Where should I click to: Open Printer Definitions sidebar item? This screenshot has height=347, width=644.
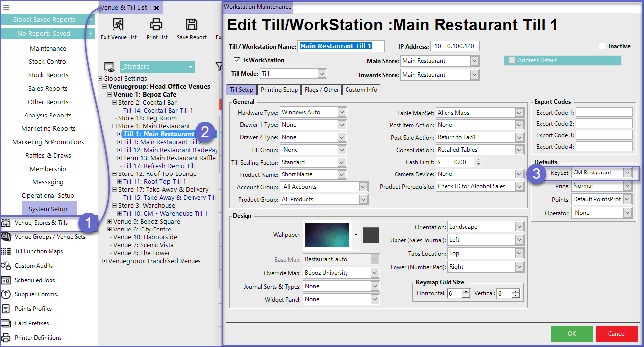click(x=38, y=338)
